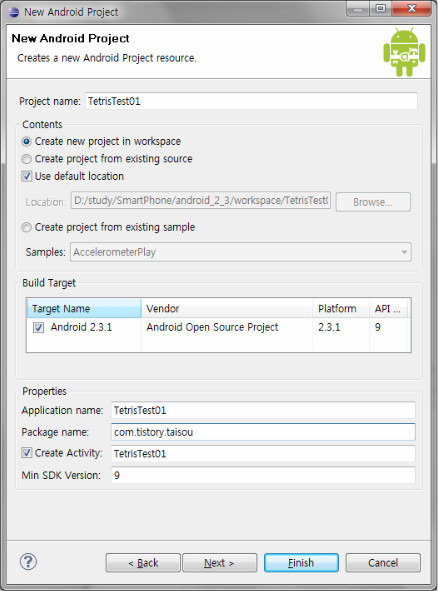Click the Next button
This screenshot has width=438, height=591.
coord(219,563)
